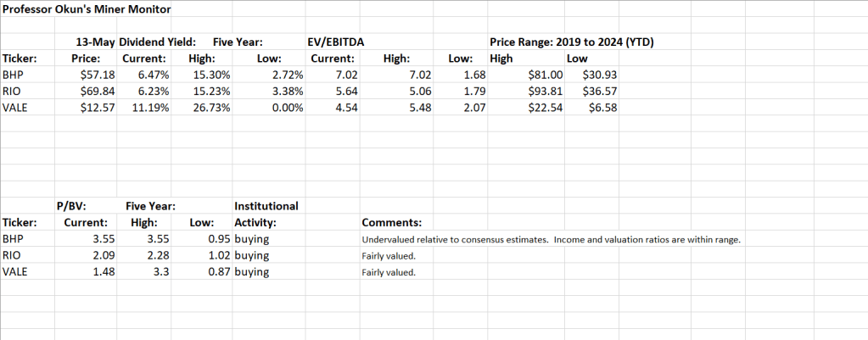Viewport: 868px width, 340px height.
Task: Select BHP's price range high $81.00
Action: 543,75
